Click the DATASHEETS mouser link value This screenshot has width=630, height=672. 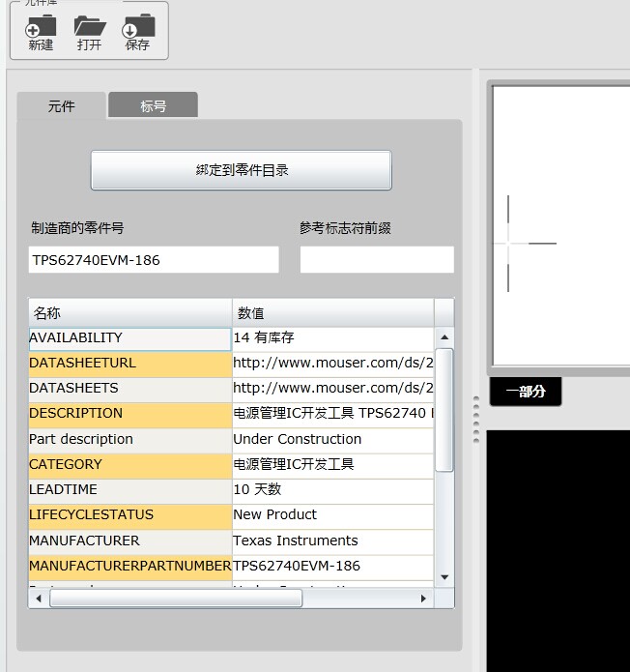332,389
